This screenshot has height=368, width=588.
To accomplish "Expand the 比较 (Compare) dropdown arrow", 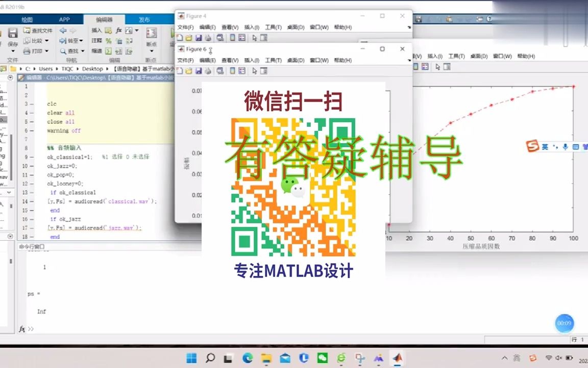I will [x=46, y=41].
